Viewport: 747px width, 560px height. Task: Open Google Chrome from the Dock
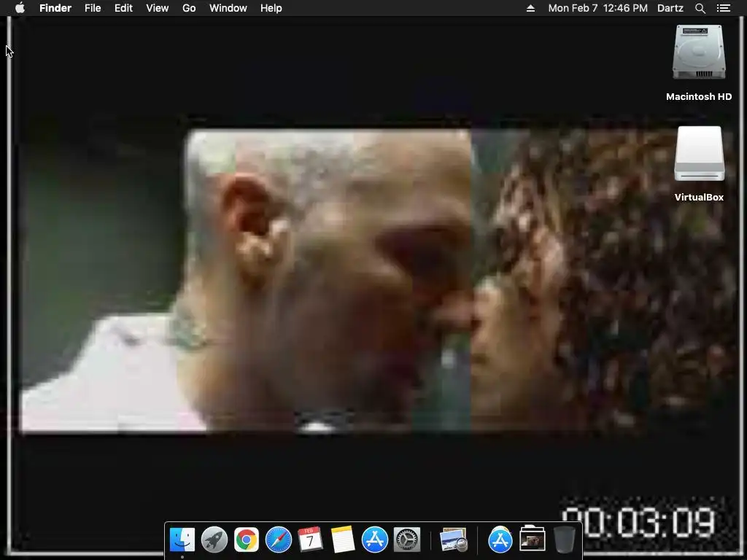click(247, 540)
